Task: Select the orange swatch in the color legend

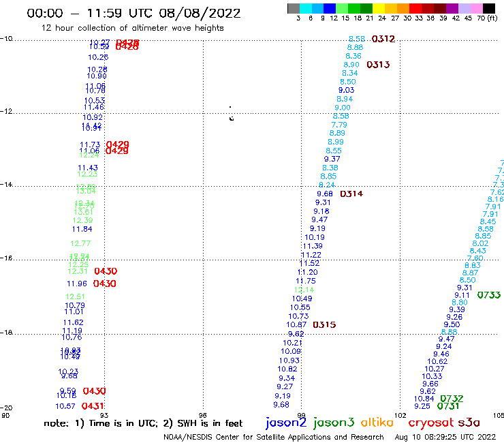Action: click(403, 8)
